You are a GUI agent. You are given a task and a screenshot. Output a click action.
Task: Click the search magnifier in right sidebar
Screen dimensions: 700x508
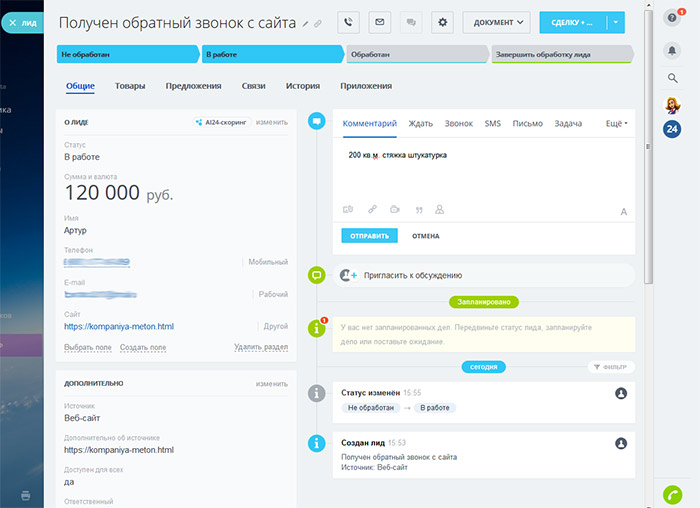pos(672,78)
